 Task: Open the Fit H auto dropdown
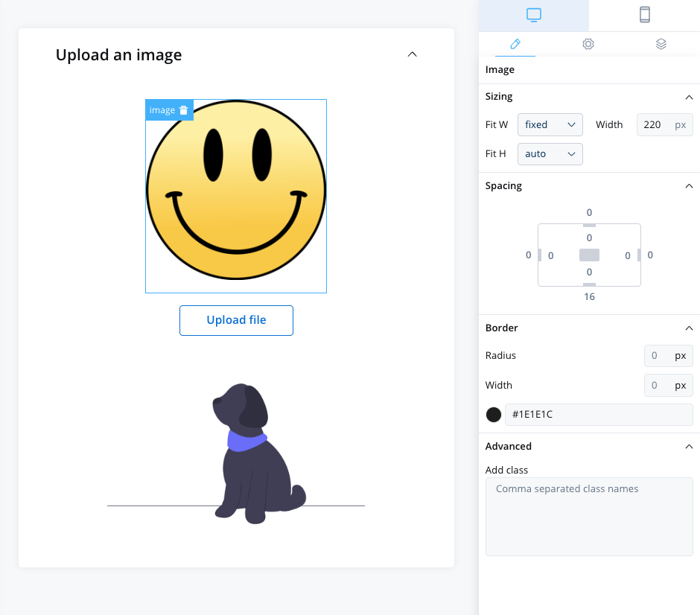click(x=550, y=154)
